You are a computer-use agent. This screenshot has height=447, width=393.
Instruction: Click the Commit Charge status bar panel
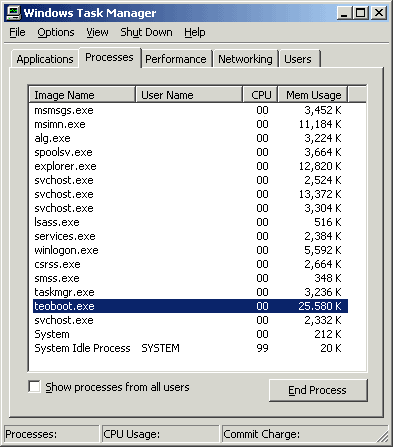[305, 434]
